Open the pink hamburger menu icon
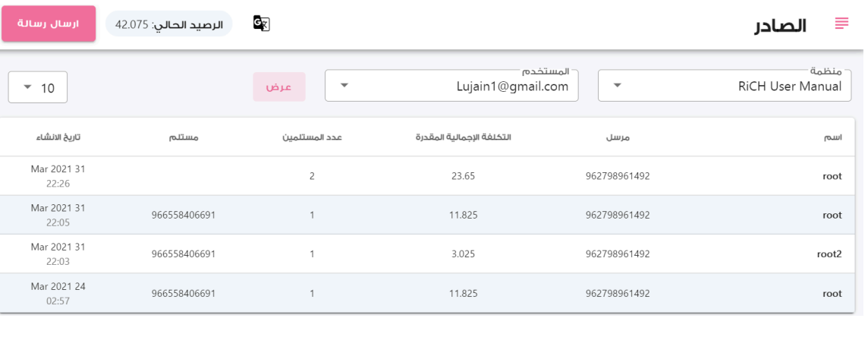The image size is (868, 337). point(841,24)
